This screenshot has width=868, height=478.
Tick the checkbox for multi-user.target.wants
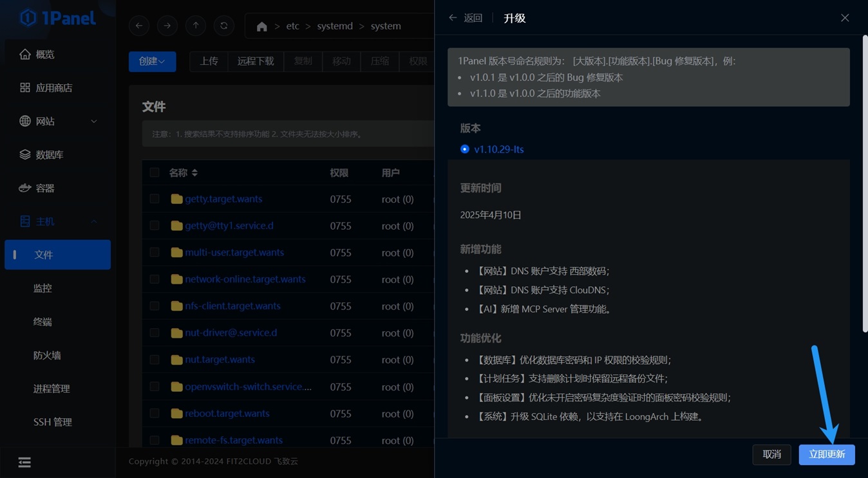[155, 253]
